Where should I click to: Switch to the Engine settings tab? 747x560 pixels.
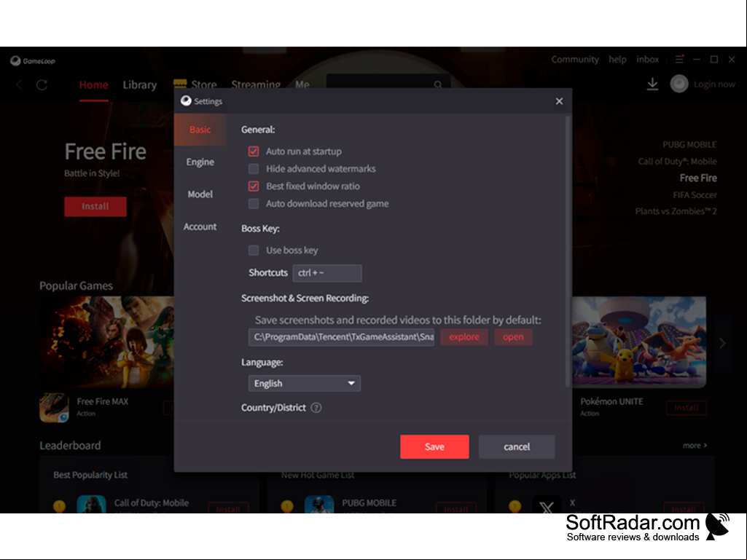tap(200, 162)
